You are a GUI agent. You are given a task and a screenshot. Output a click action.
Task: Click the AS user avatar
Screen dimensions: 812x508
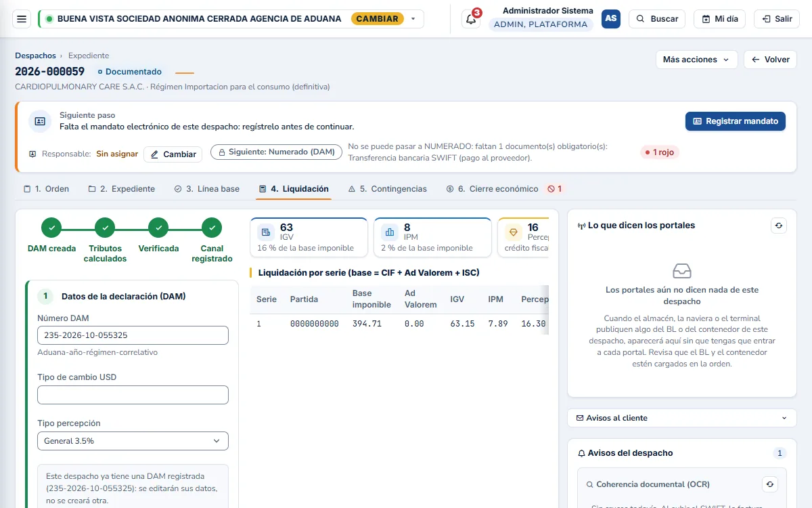coord(611,19)
